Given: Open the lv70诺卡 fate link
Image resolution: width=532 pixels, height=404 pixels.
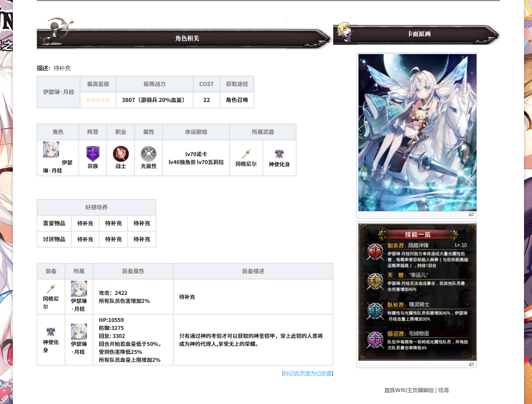Looking at the screenshot, I should 196,154.
